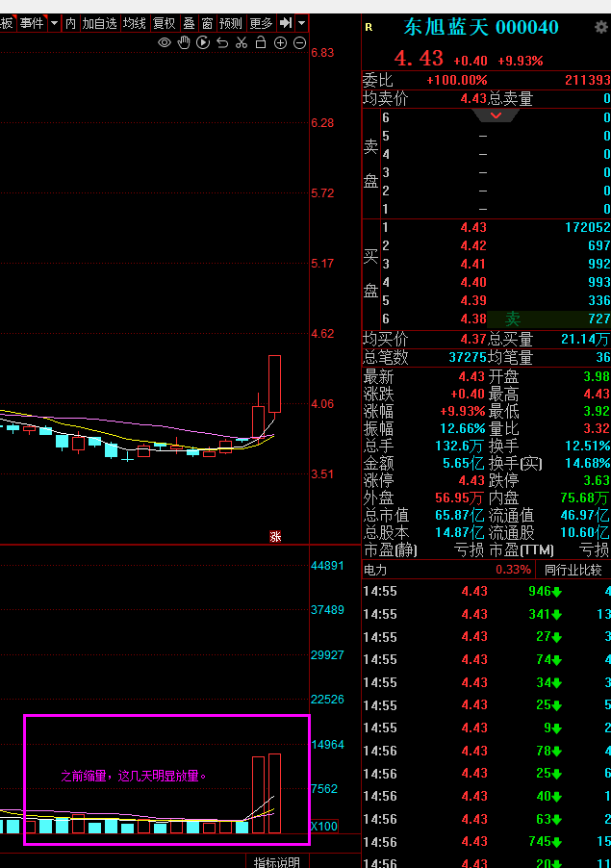Click the 最低 value 3.92
Screen dimensions: 611x868
tap(597, 411)
